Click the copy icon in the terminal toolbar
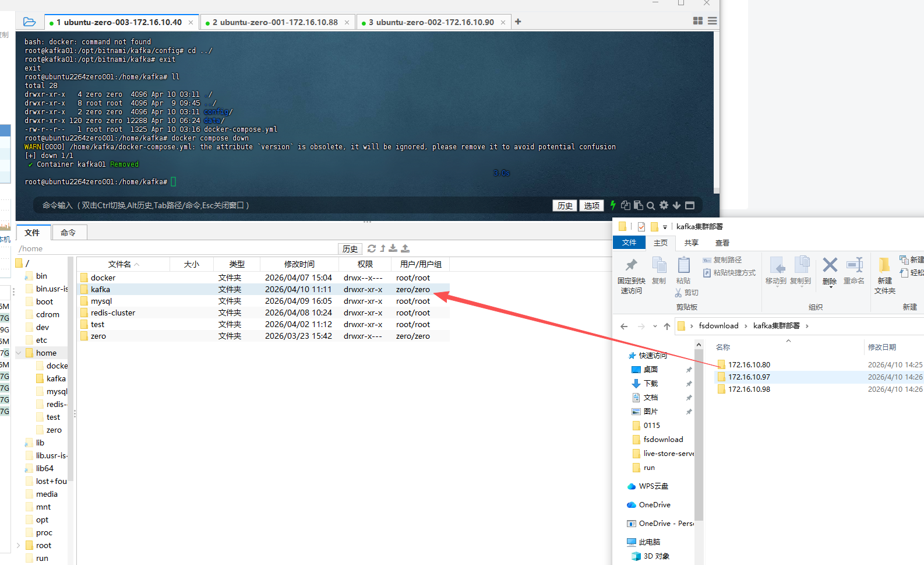 click(626, 205)
